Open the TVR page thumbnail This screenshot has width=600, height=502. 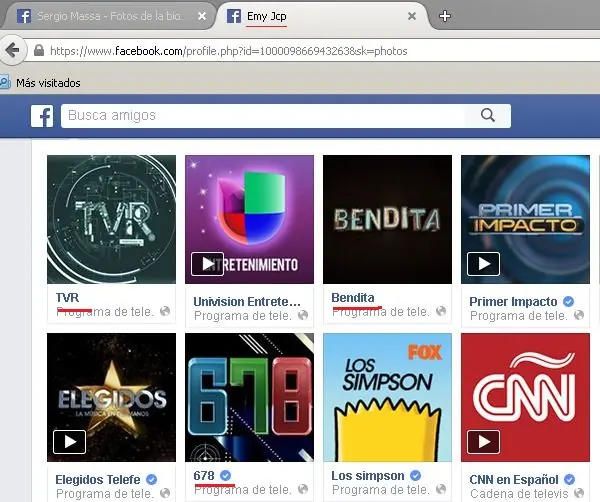[x=111, y=219]
